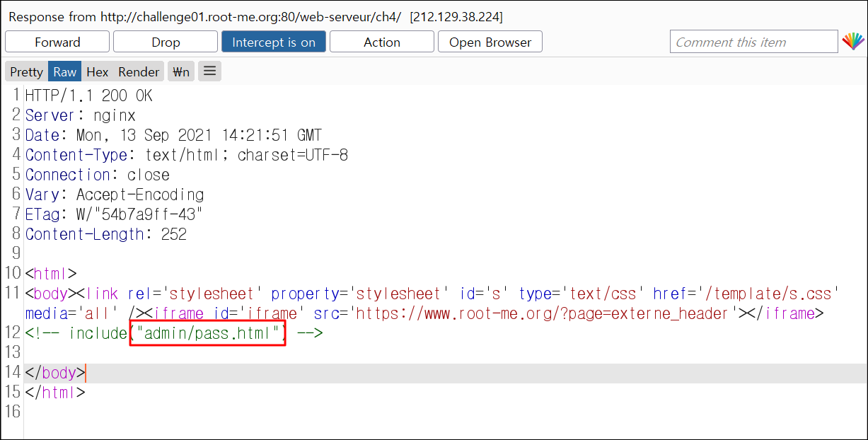Switch to the Pretty view tab

(x=27, y=71)
